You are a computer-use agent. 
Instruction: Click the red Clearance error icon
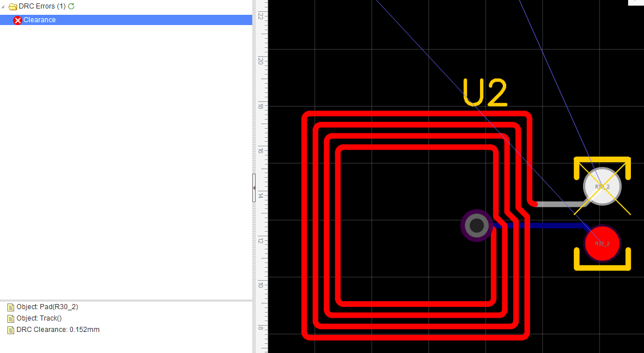point(18,20)
